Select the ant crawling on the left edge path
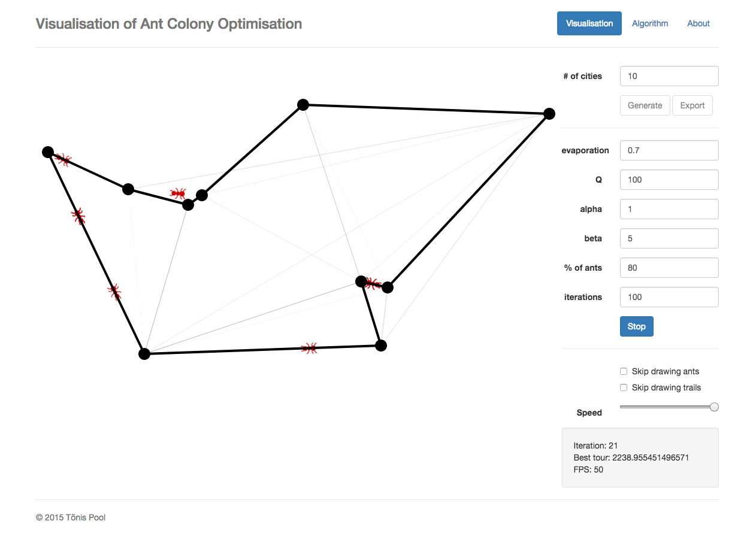This screenshot has height=533, width=756. click(78, 217)
